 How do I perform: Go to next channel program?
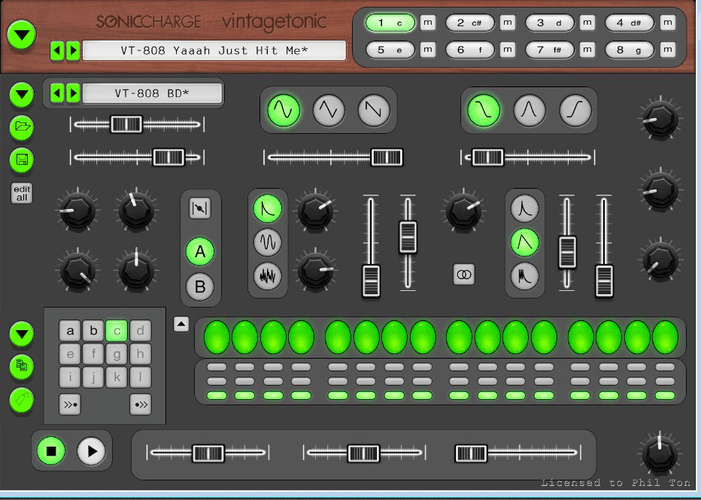(73, 93)
